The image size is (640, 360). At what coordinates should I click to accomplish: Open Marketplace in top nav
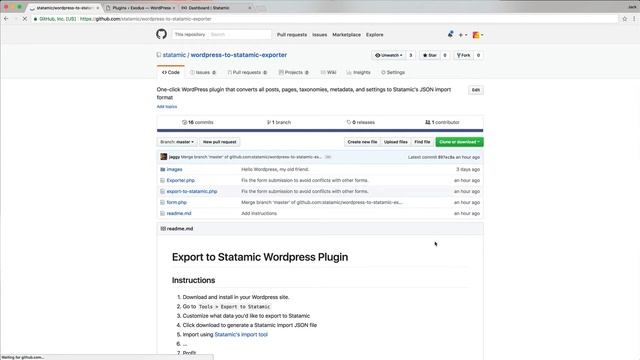tap(347, 35)
